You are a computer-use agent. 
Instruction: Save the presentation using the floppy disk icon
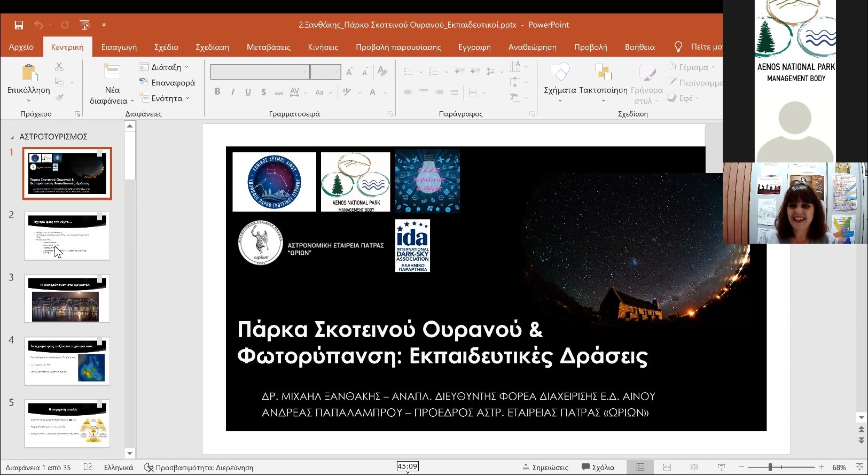19,25
